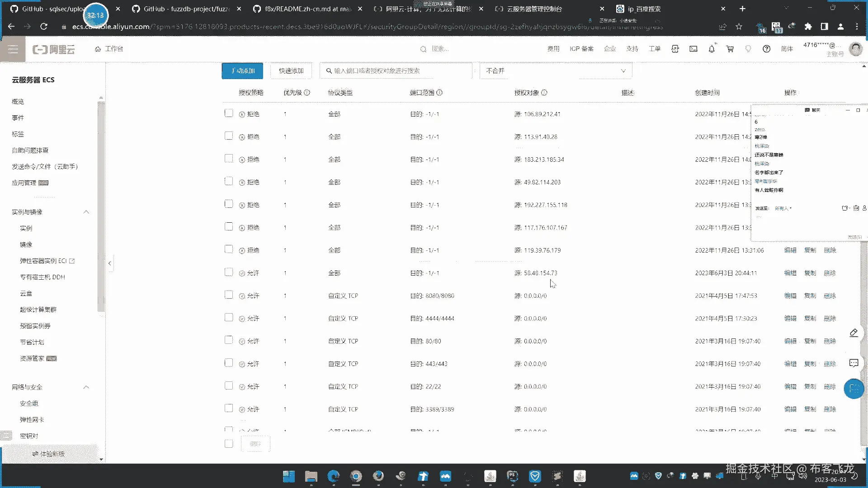This screenshot has height=488, width=868.
Task: Click 删除 for the 58.48.154.73 rule
Action: click(830, 273)
